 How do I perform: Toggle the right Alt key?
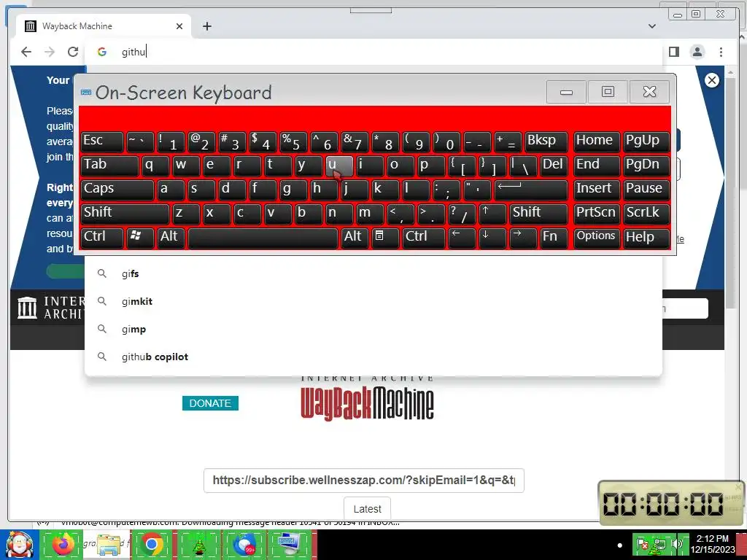[x=355, y=237]
